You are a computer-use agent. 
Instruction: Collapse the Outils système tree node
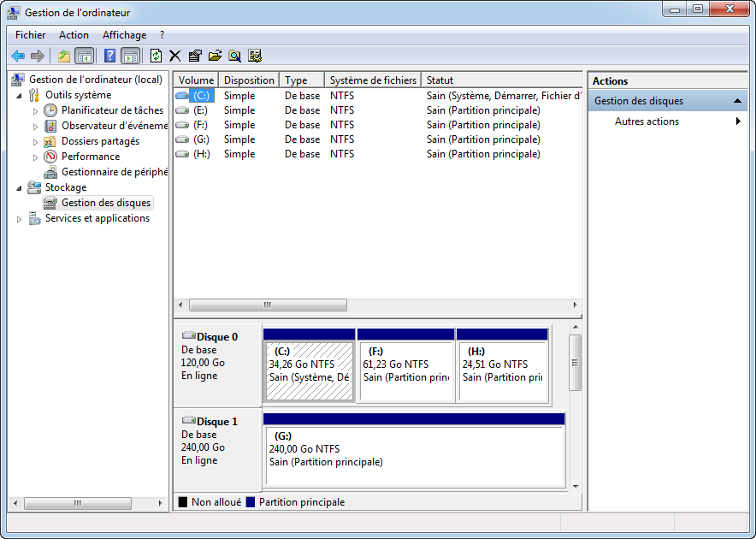click(x=20, y=96)
